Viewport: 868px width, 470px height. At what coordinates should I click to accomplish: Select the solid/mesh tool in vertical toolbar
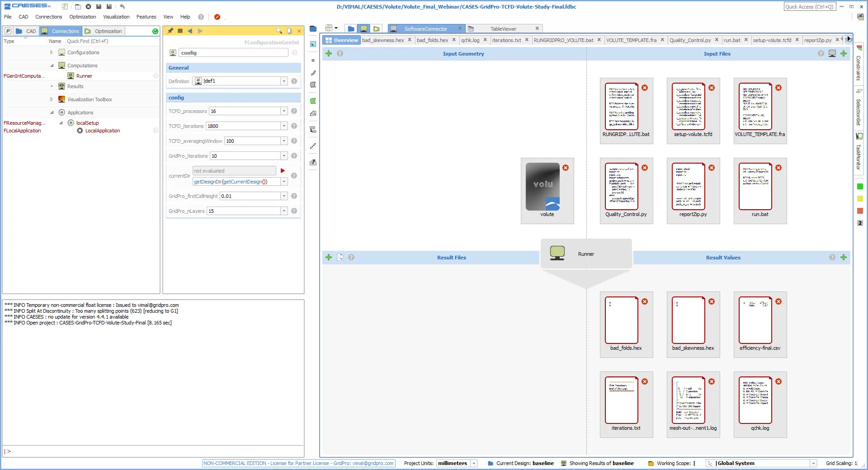[x=313, y=113]
